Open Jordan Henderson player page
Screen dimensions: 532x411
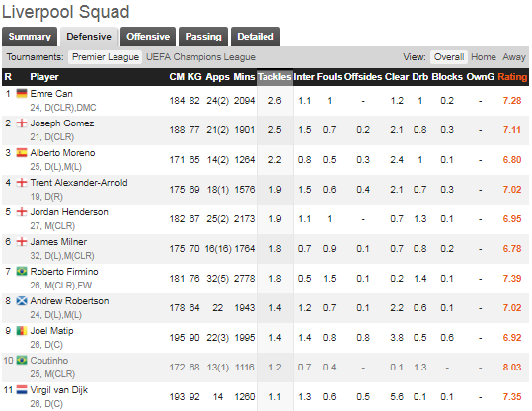point(69,212)
